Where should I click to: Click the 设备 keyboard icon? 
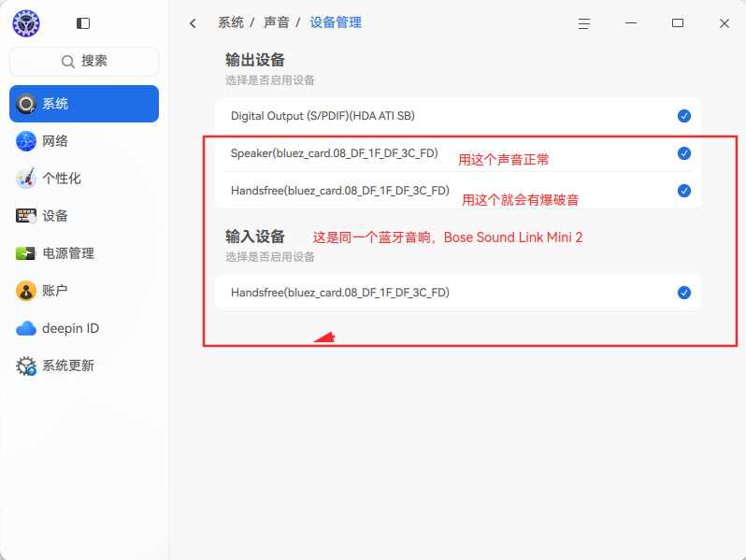point(26,216)
